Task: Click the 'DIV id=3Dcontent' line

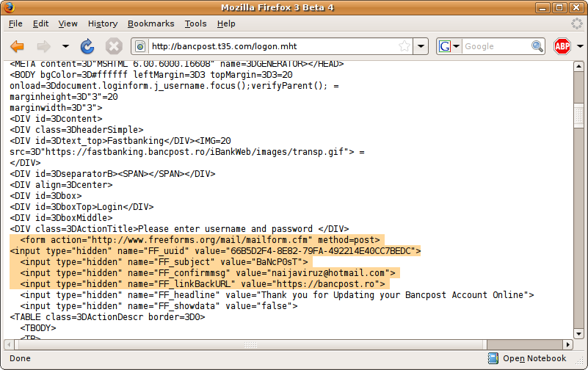Action: (56, 119)
